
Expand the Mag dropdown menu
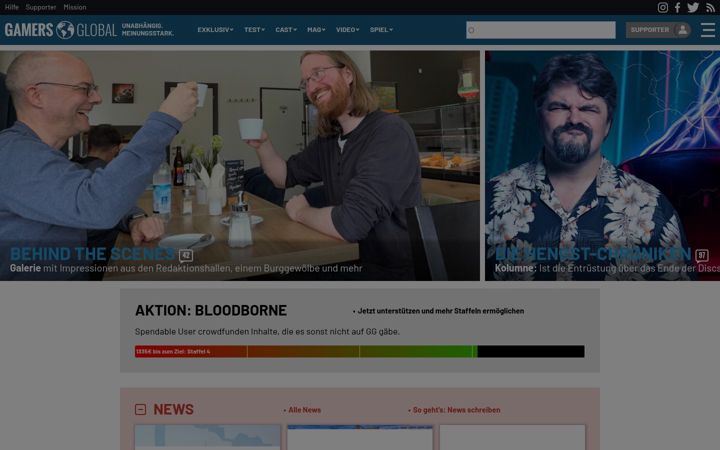coord(316,30)
